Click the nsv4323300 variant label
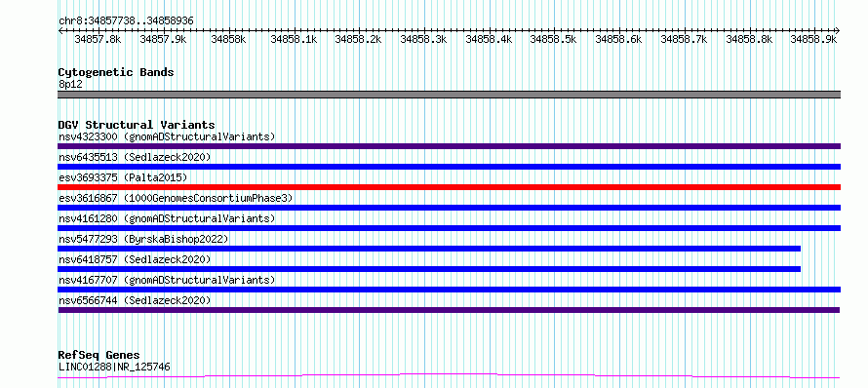The width and height of the screenshot is (868, 388). tap(167, 136)
